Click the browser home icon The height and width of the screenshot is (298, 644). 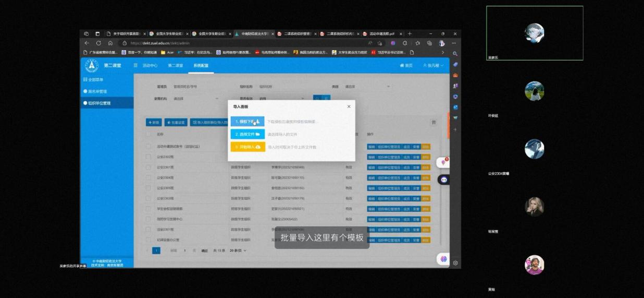tap(110, 43)
